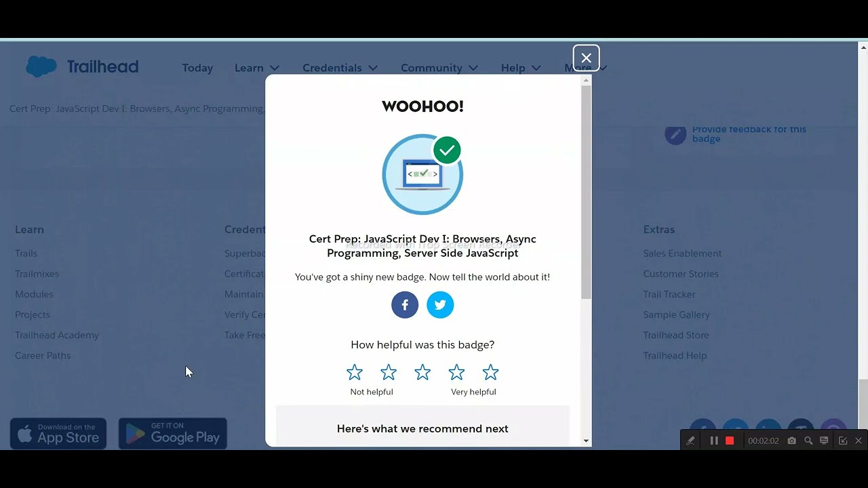Click the 'How helpful was this badge?' text
The image size is (868, 488).
422,344
